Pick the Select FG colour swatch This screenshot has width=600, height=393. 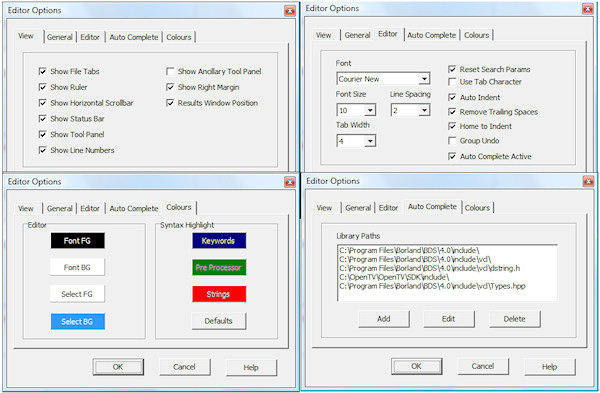pyautogui.click(x=77, y=294)
